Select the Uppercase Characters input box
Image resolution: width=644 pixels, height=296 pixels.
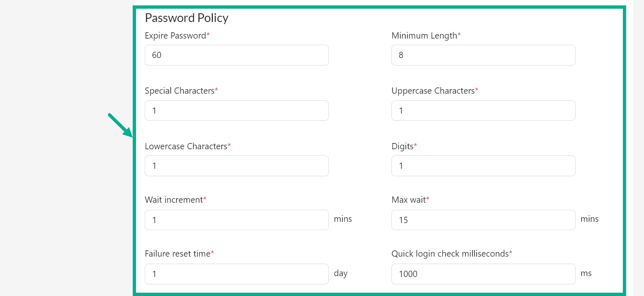tap(483, 110)
